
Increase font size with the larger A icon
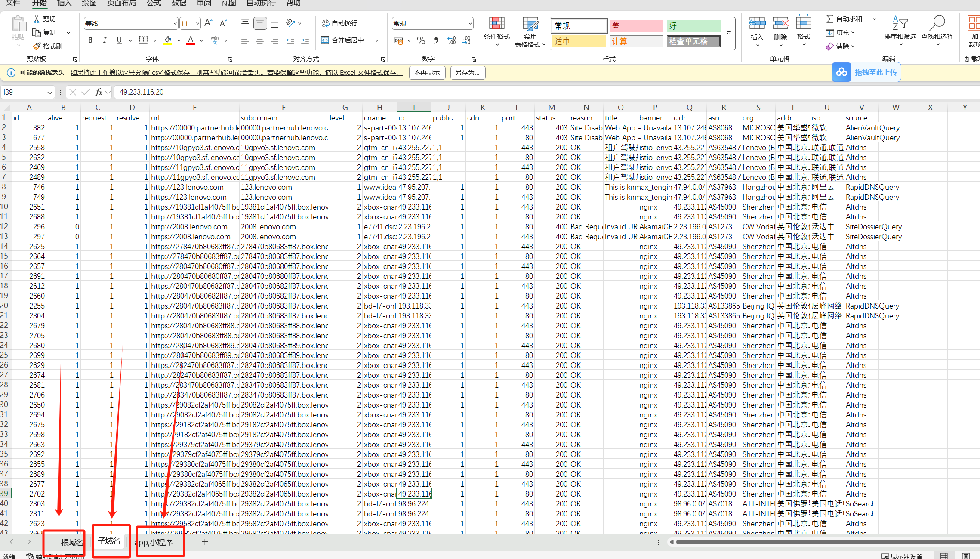208,23
